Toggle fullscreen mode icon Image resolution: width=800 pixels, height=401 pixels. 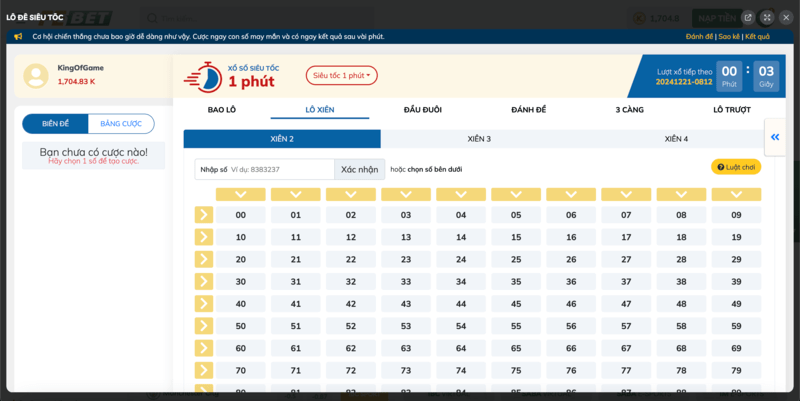766,17
